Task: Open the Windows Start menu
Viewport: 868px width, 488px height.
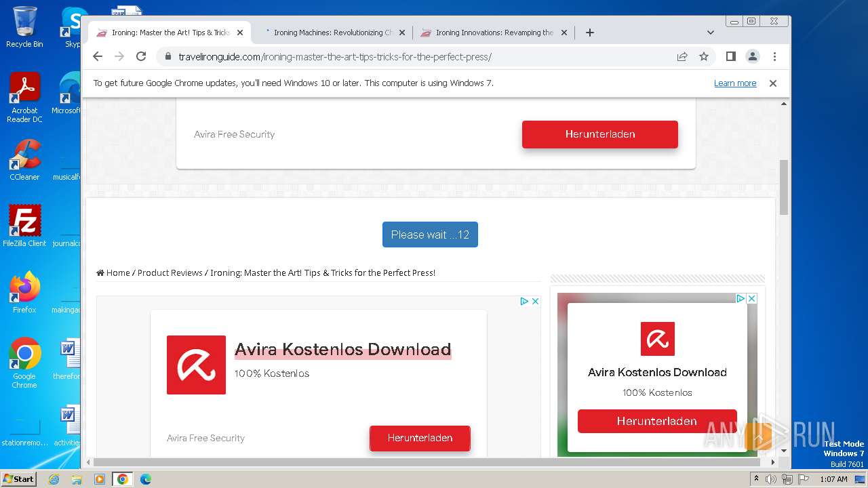Action: 19,479
